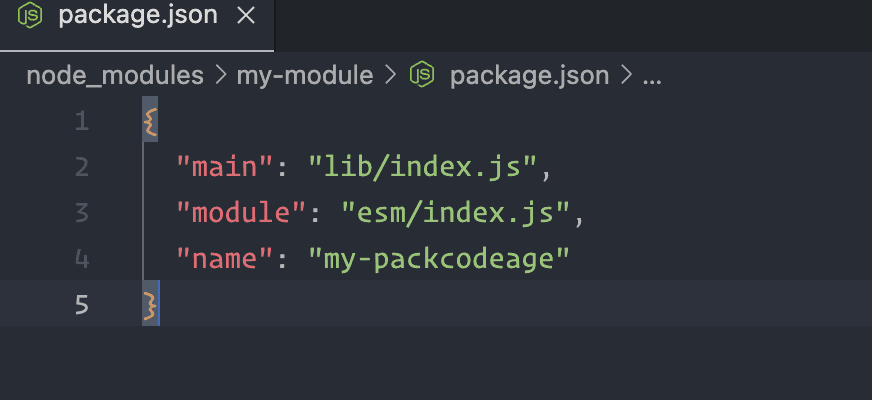Click package.json in the breadcrumb path
This screenshot has width=872, height=400.
pos(529,76)
